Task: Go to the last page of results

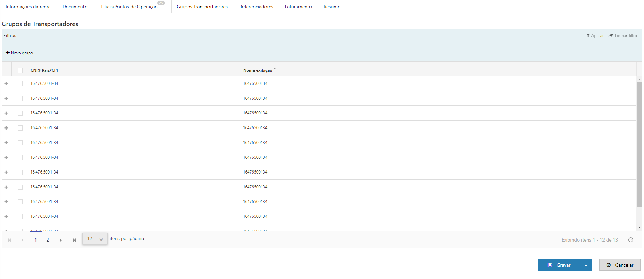Action: click(74, 240)
